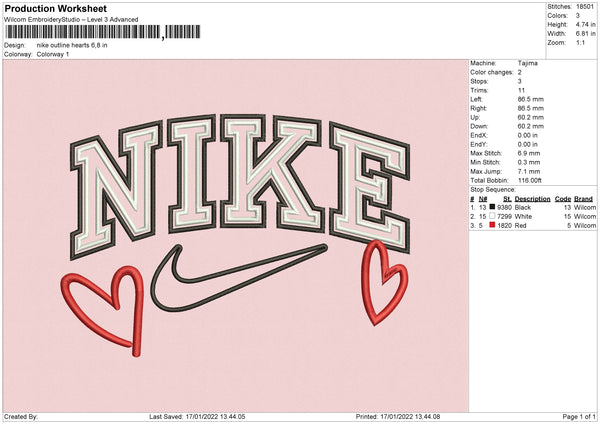Click the Total Bobbin value '116.00ft'
The height and width of the screenshot is (424, 600).
pyautogui.click(x=530, y=180)
